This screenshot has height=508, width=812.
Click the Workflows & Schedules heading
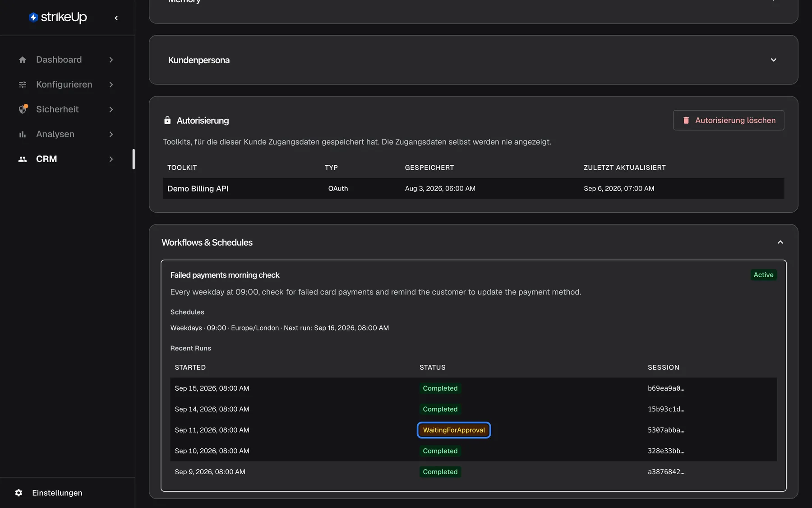[207, 242]
